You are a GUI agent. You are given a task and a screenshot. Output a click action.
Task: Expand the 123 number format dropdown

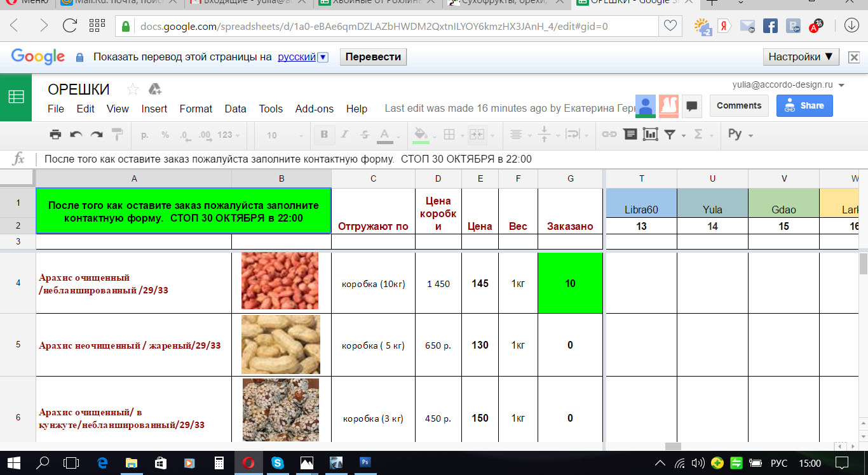click(x=228, y=135)
